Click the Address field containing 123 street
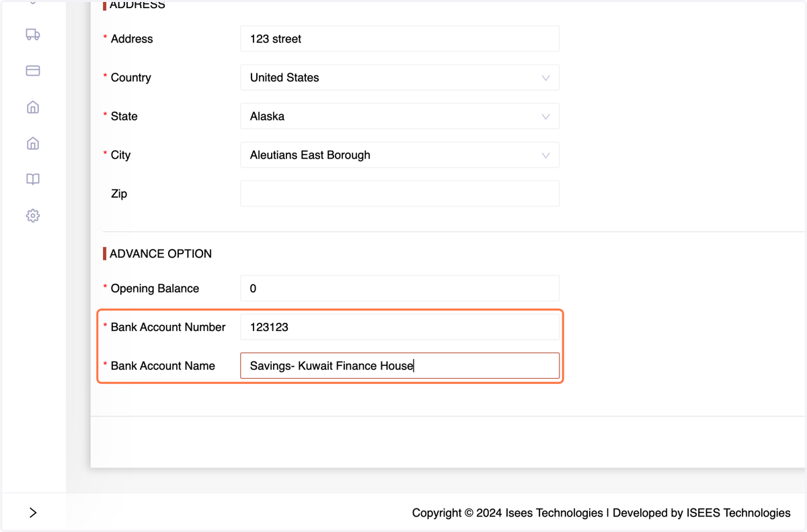The width and height of the screenshot is (807, 532). tap(399, 39)
